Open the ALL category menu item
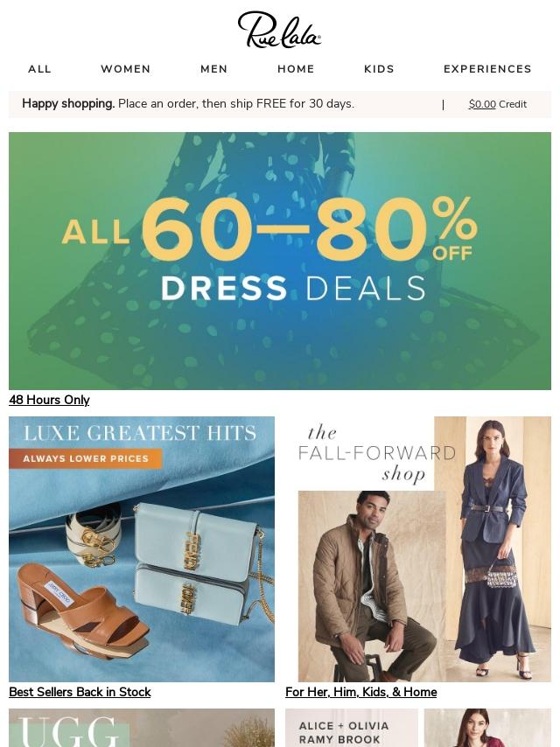The height and width of the screenshot is (747, 560). point(39,69)
